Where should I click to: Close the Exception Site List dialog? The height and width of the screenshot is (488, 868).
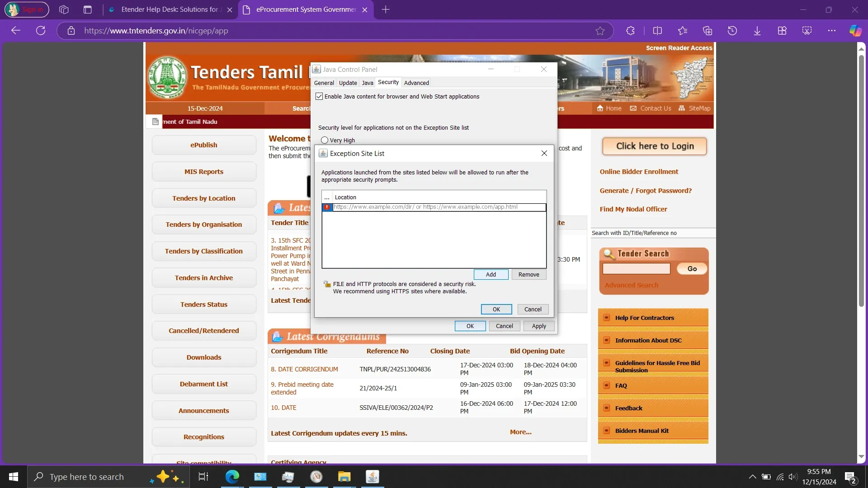(x=544, y=154)
